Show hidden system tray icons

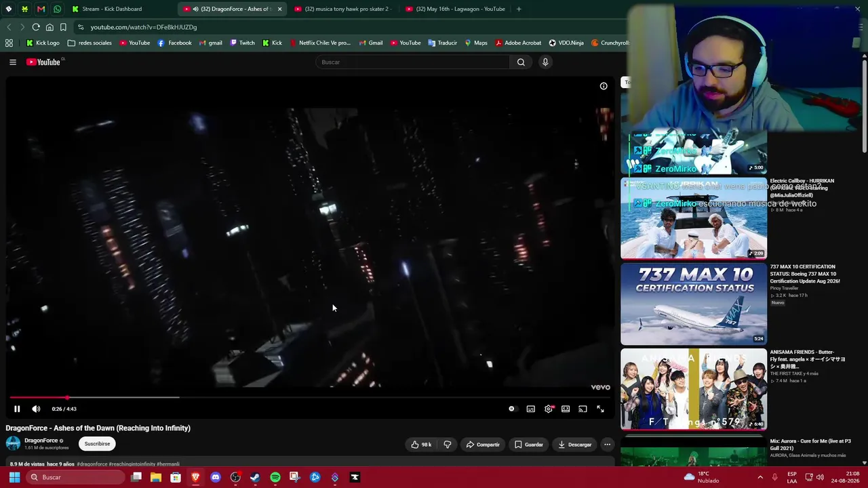click(759, 477)
